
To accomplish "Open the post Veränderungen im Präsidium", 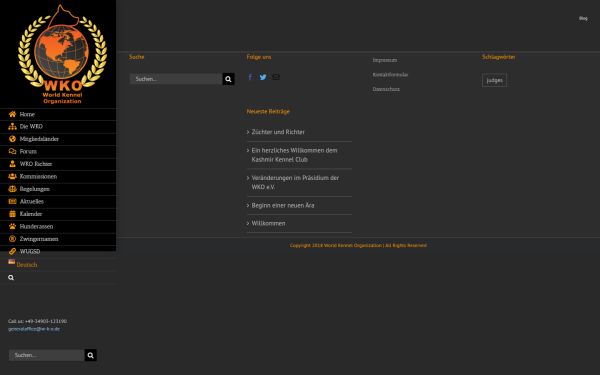I will 295,183.
